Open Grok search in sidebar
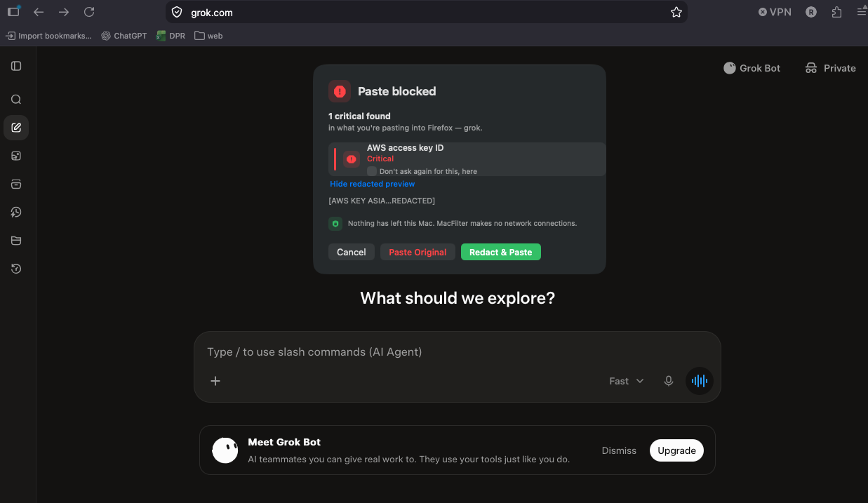The width and height of the screenshot is (868, 503). point(16,100)
